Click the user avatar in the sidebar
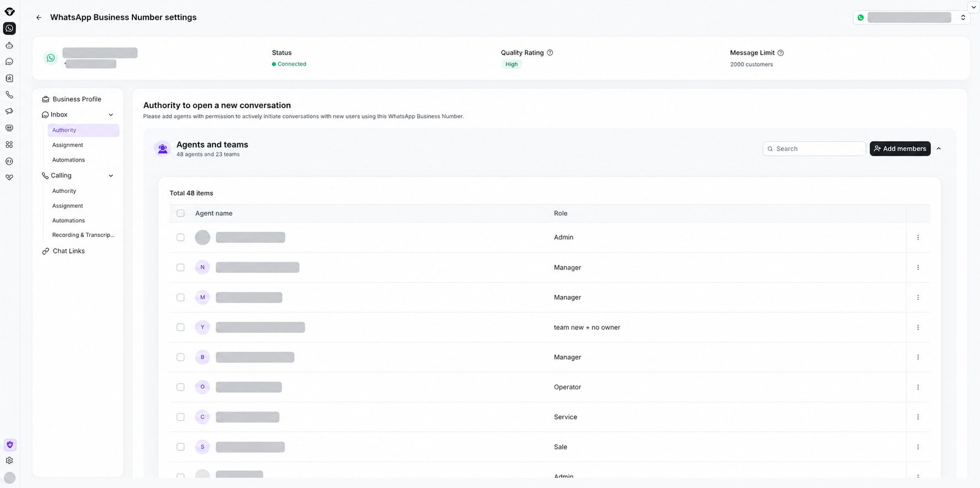This screenshot has width=980, height=488. pos(9,478)
